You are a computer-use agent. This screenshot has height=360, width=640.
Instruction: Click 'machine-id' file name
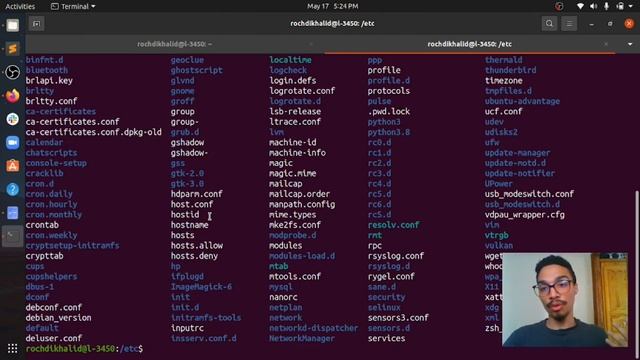[293, 142]
